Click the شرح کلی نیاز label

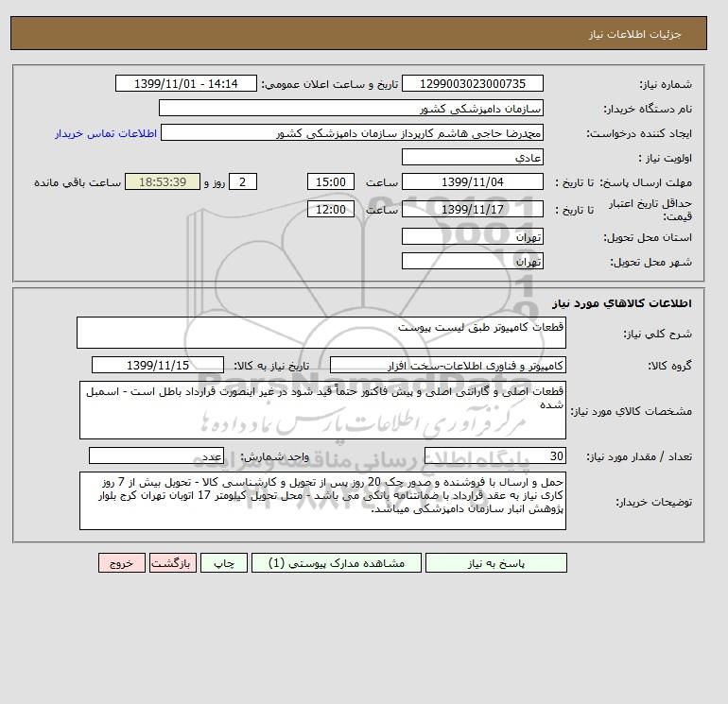657,334
